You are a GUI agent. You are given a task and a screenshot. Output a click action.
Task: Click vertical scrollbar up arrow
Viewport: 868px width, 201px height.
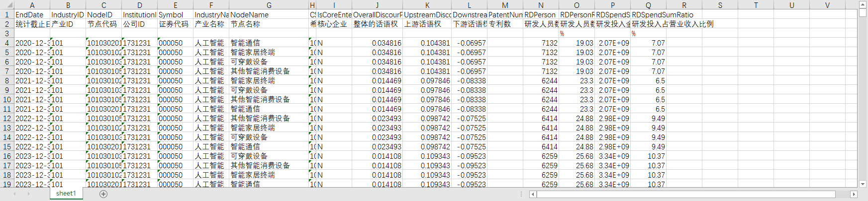point(863,3)
